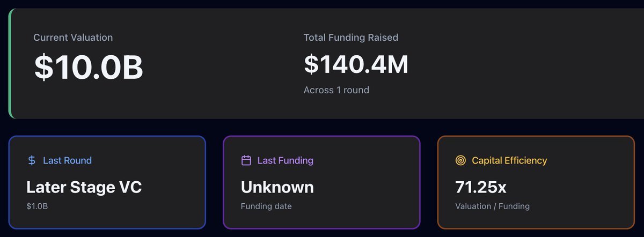644x237 pixels.
Task: Click the Capital Efficiency heading
Action: point(509,160)
